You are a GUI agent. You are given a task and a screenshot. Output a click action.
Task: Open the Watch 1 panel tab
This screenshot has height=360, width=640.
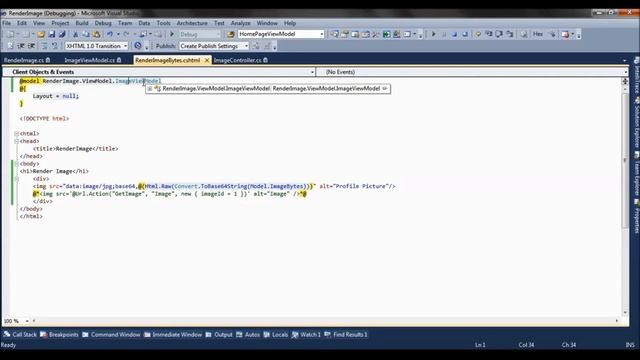(x=307, y=335)
